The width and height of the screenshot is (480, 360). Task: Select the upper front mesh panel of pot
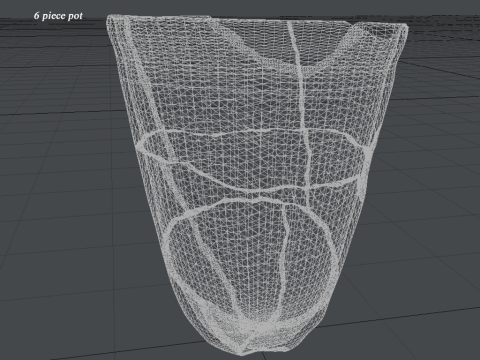[x=233, y=100]
